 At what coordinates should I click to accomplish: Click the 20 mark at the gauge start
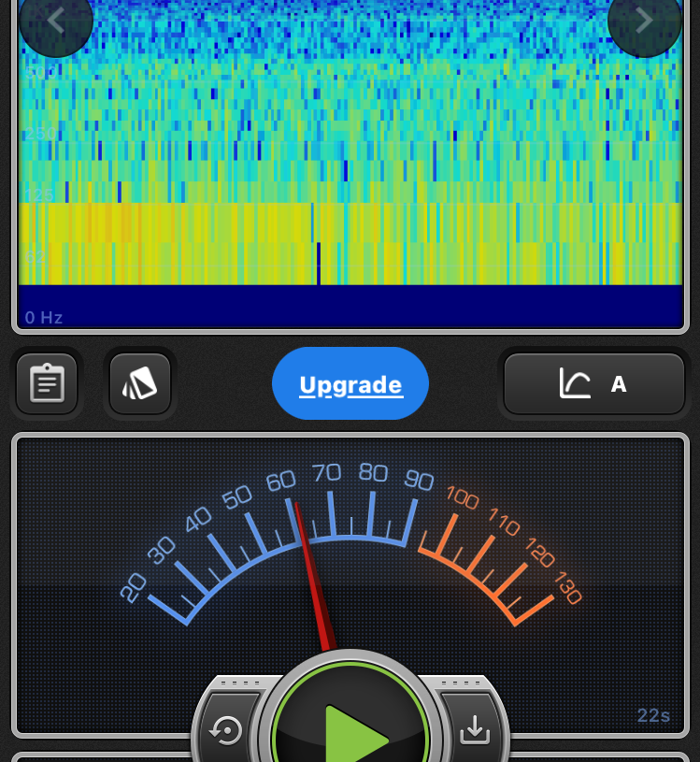pyautogui.click(x=134, y=588)
